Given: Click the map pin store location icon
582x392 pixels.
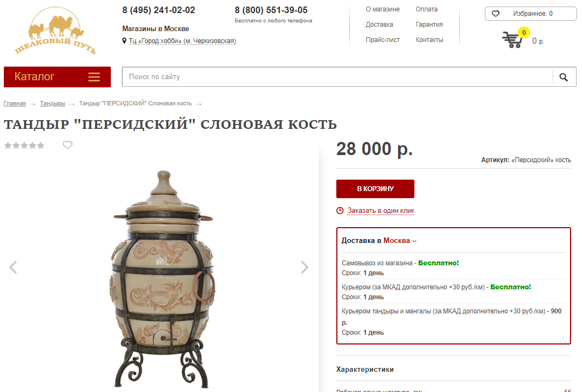Looking at the screenshot, I should (124, 41).
